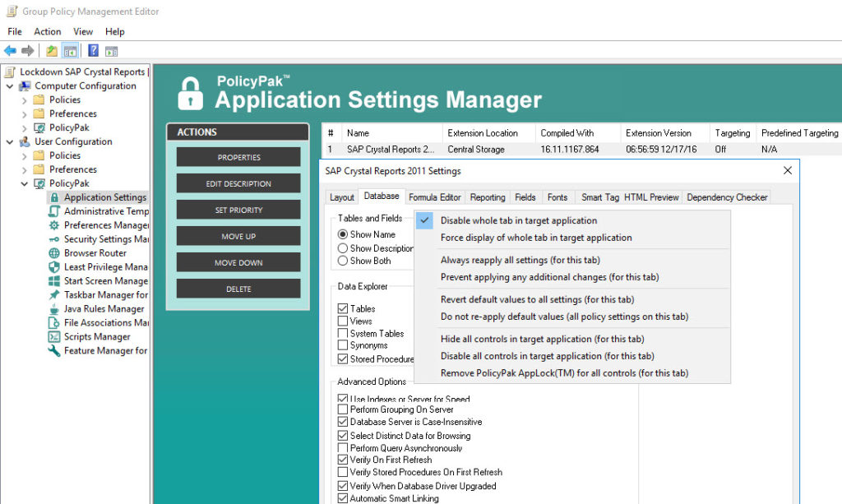The height and width of the screenshot is (504, 842).
Task: Collapse the Computer Configuration tree node
Action: click(x=10, y=86)
